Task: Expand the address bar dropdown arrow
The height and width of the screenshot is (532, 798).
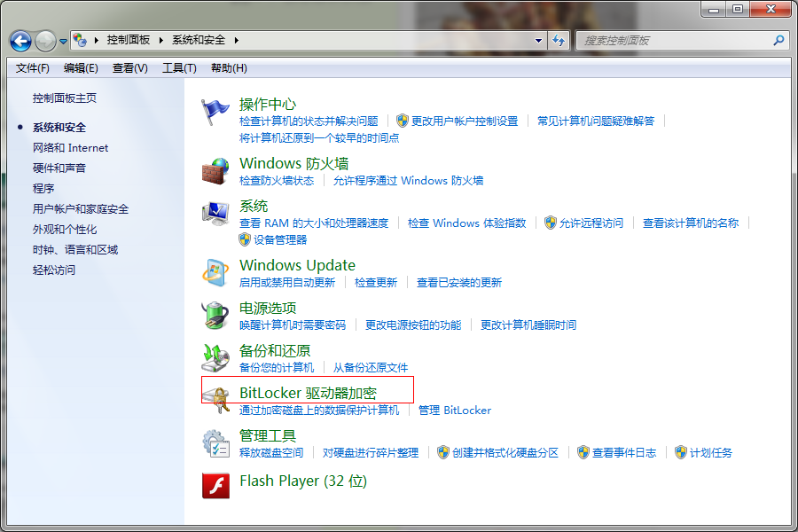Action: pyautogui.click(x=539, y=40)
